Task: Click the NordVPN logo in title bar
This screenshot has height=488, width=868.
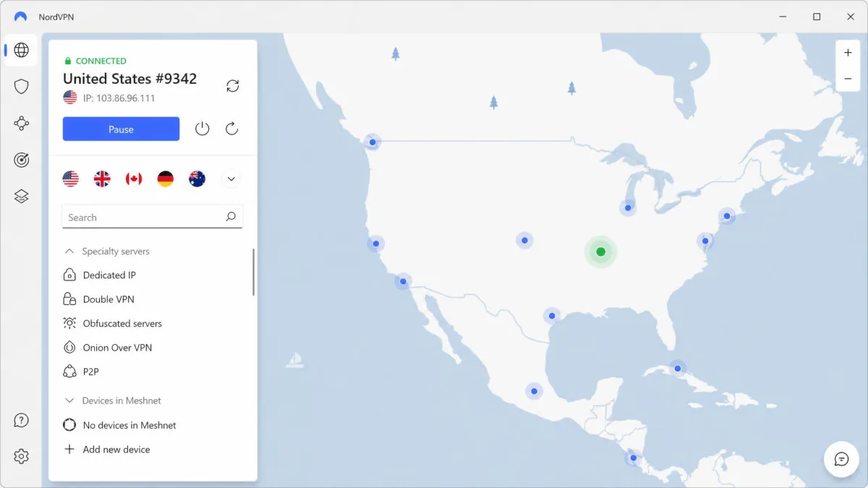Action: click(20, 17)
